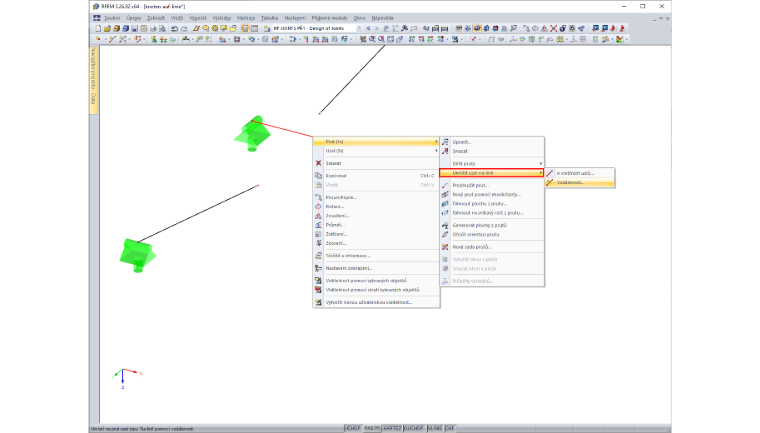Click the Vzdálenost icon in submenu
The height and width of the screenshot is (433, 760).
click(550, 182)
